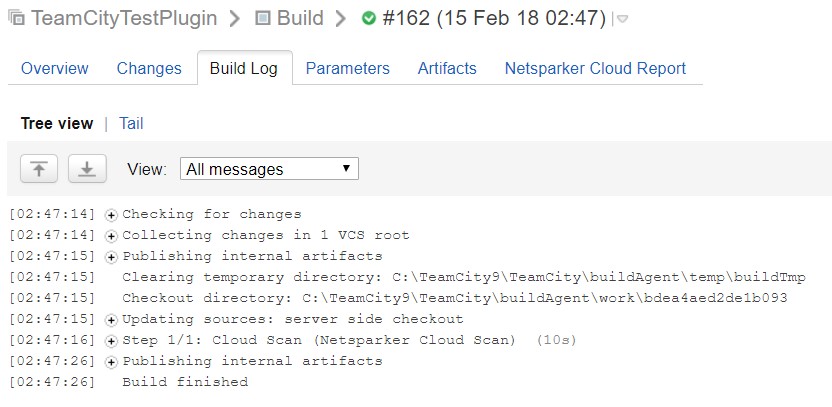Expand Collecting changes in 1 VCS root
The width and height of the screenshot is (832, 407).
tap(111, 235)
